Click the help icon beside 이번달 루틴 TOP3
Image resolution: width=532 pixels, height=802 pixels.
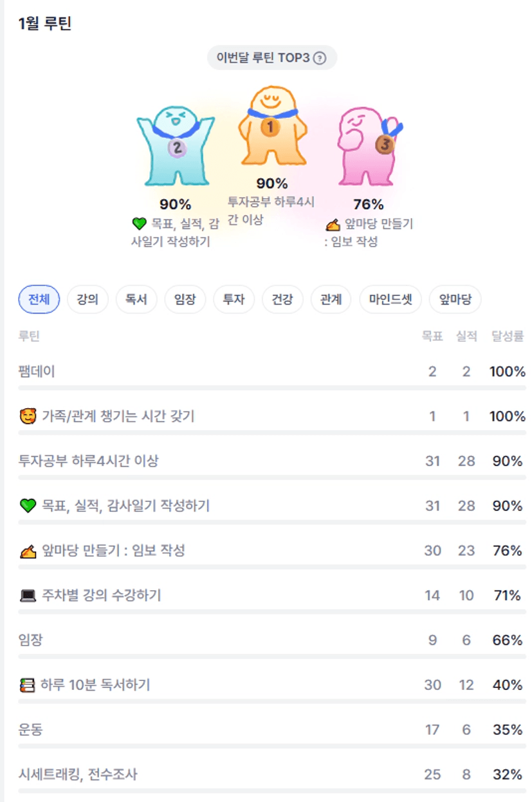coord(320,59)
